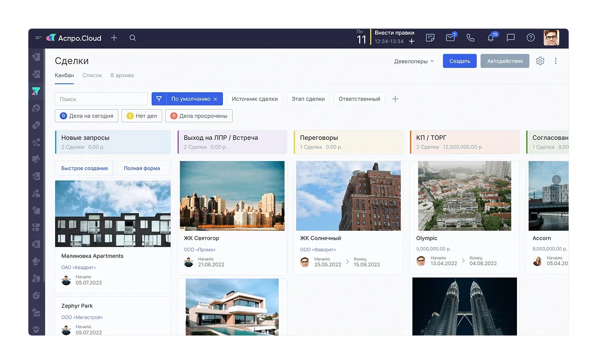Switch to the Список tab

(92, 76)
